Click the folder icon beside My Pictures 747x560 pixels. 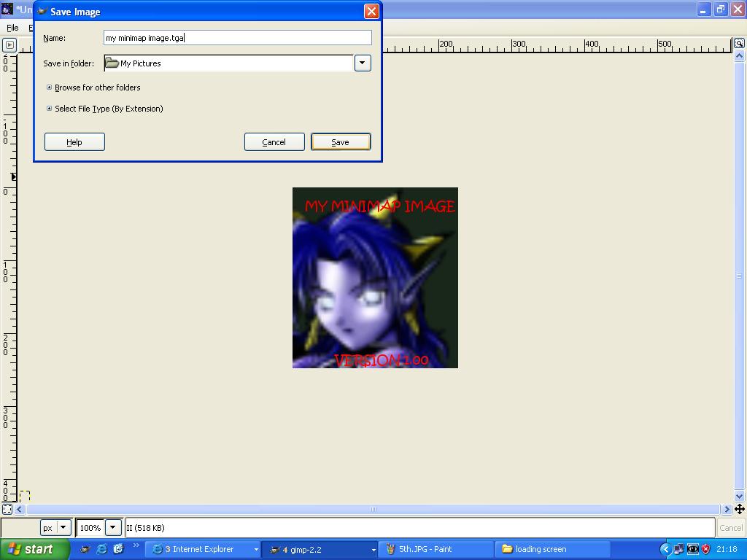coord(112,63)
